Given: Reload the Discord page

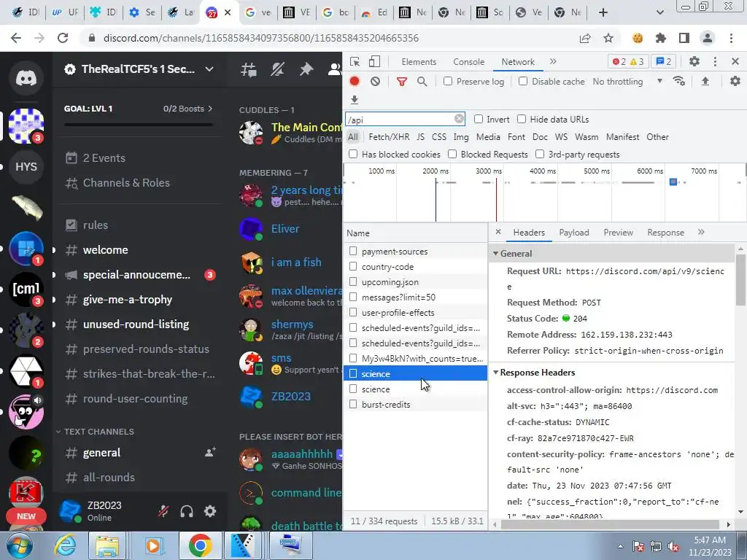Looking at the screenshot, I should click(63, 38).
